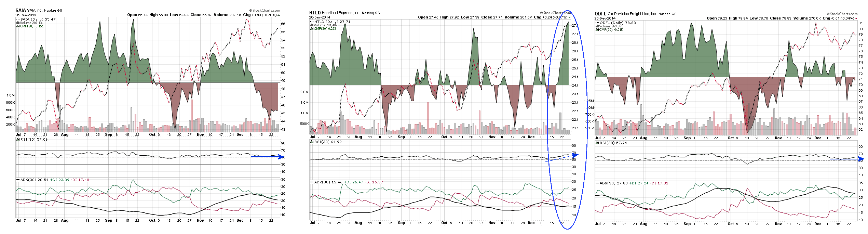Click 'Volume 269,961' in the ODFL legend
Screen dimensions: 868x234
611,26
